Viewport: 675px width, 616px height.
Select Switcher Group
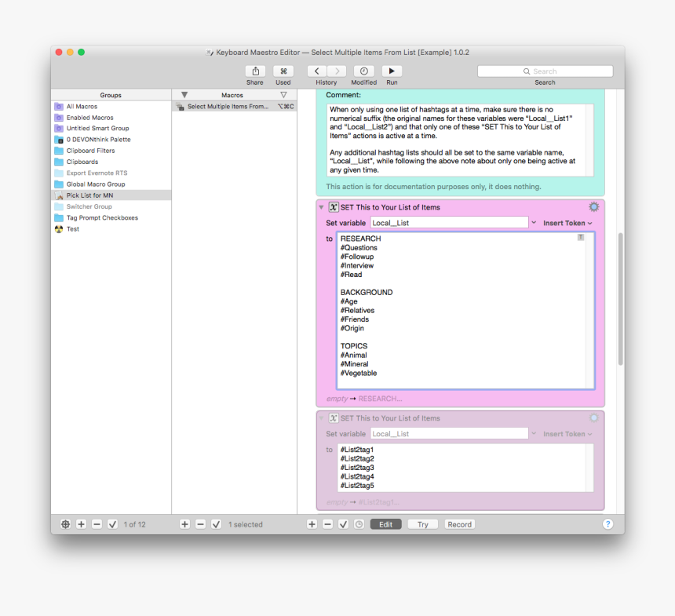[x=111, y=206]
